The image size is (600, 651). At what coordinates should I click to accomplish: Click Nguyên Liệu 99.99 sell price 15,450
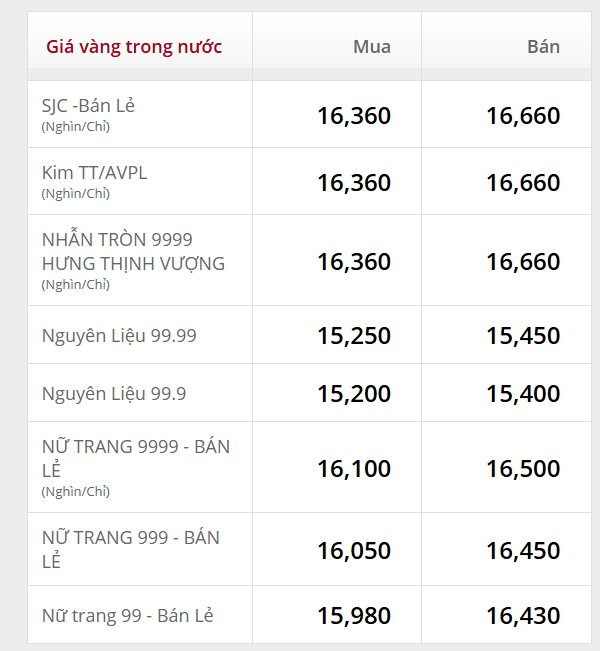pos(523,335)
